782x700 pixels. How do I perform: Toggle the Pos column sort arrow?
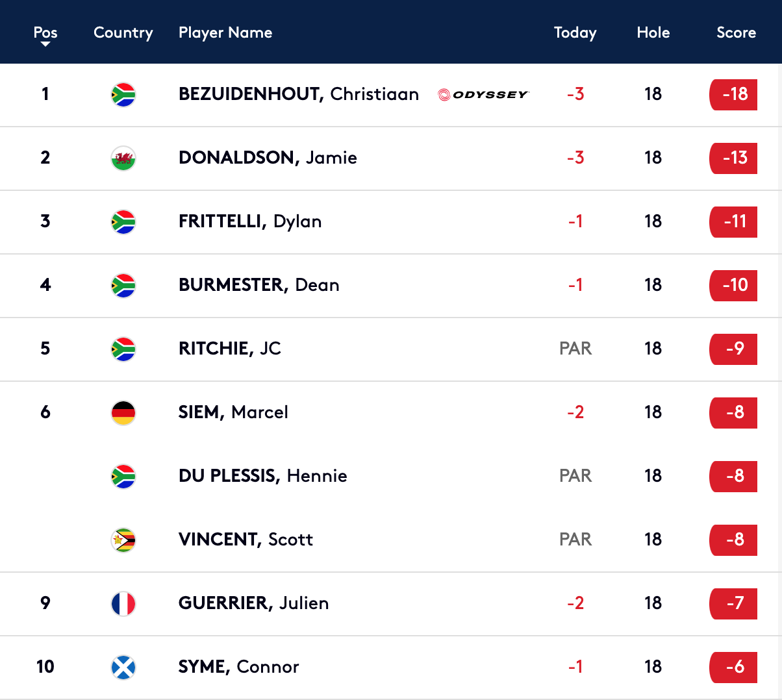tap(45, 44)
